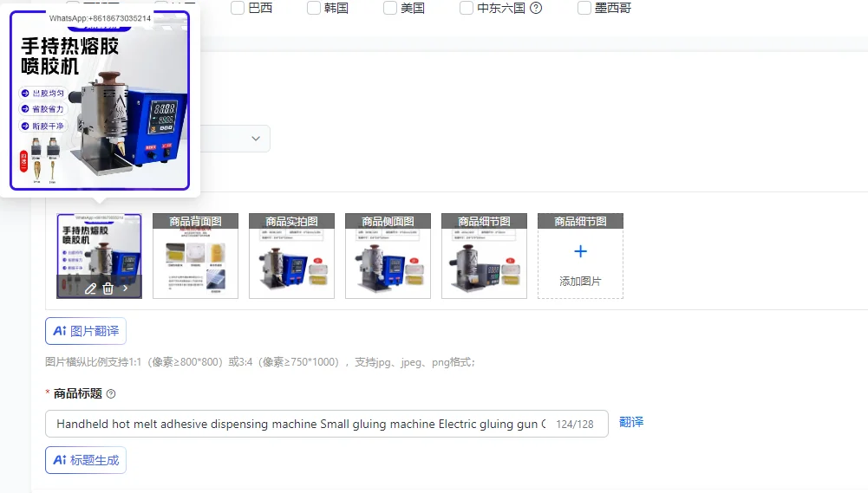
Task: Select 商品背面图 thumbnail
Action: (x=195, y=256)
